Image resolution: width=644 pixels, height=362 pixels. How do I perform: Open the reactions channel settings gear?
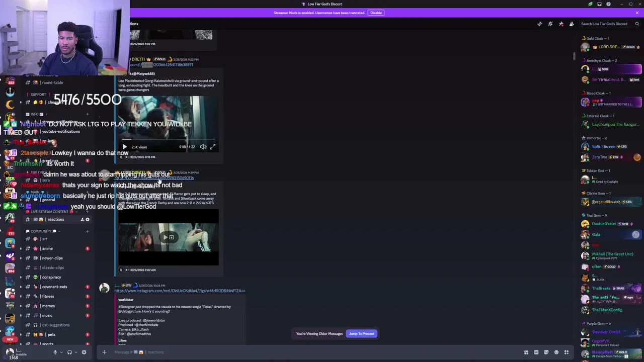tap(88, 219)
